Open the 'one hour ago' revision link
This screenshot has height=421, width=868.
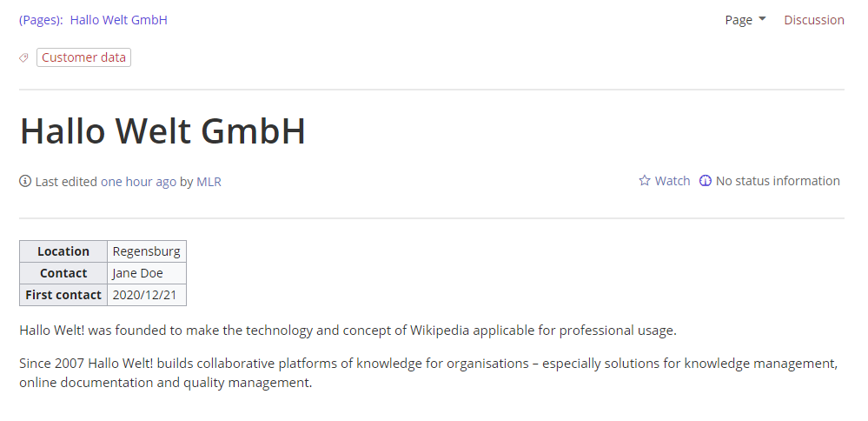[138, 182]
